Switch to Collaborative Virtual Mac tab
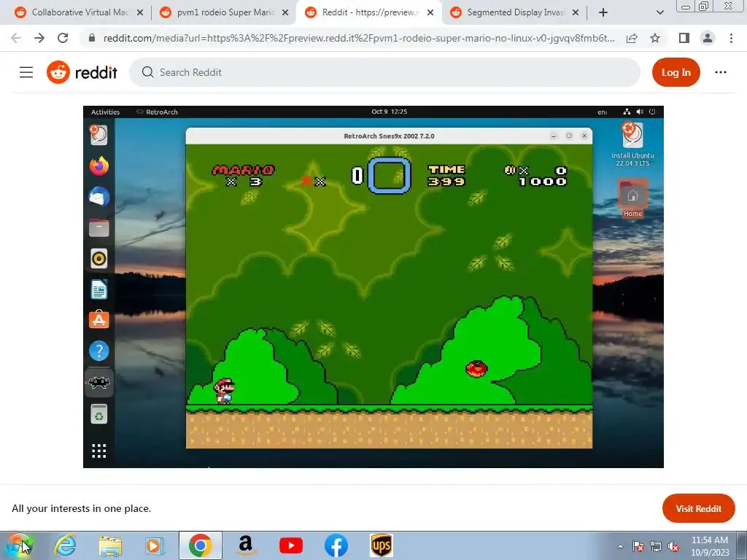 pos(74,12)
